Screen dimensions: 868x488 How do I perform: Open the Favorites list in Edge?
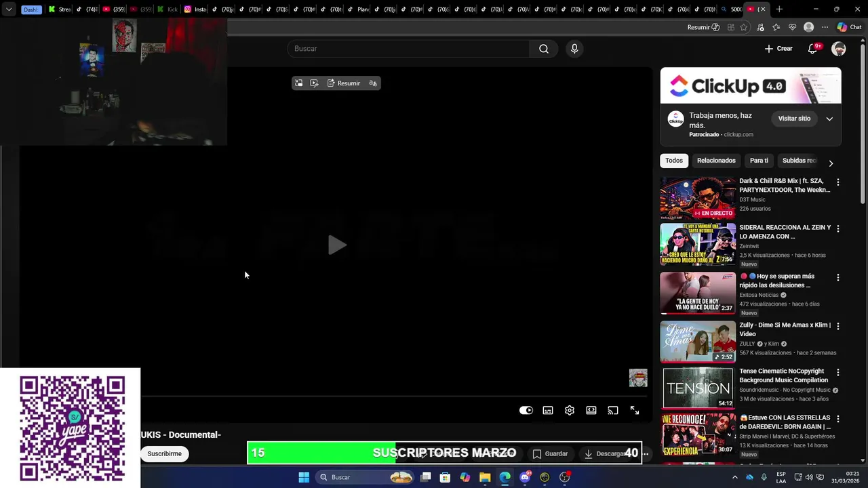click(776, 27)
